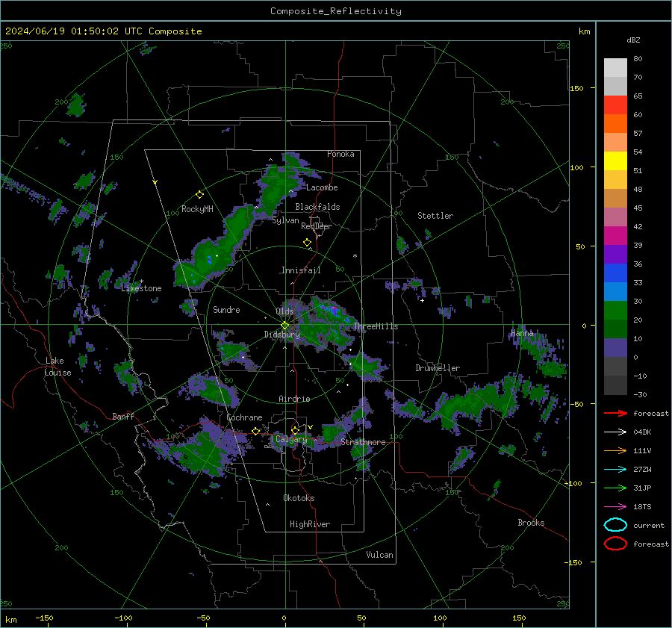Pick the bright yellow 51-54 dBZ swatch
672x628 pixels.
click(615, 161)
